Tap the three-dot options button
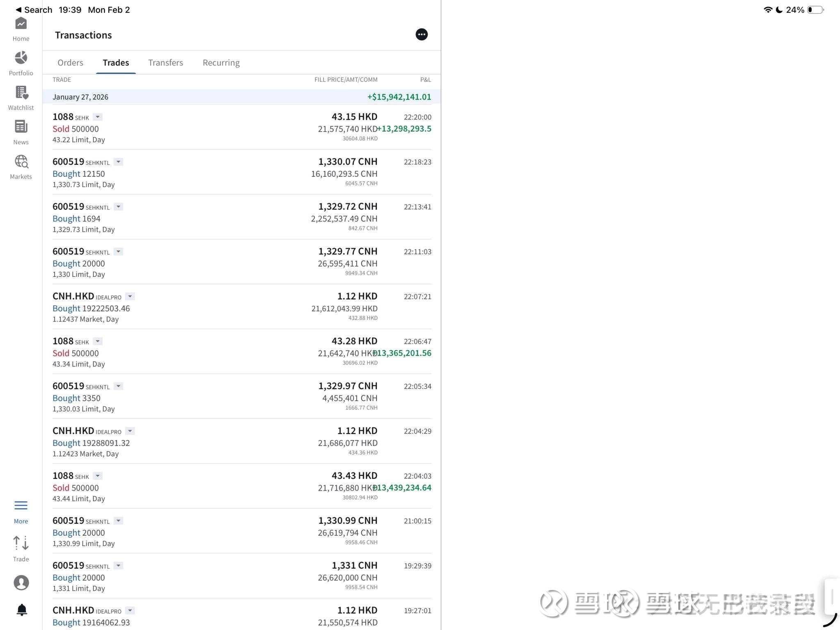Image resolution: width=840 pixels, height=630 pixels. point(421,34)
